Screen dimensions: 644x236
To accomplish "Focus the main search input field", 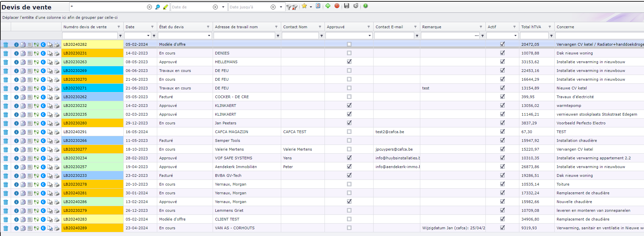I will 108,7.
